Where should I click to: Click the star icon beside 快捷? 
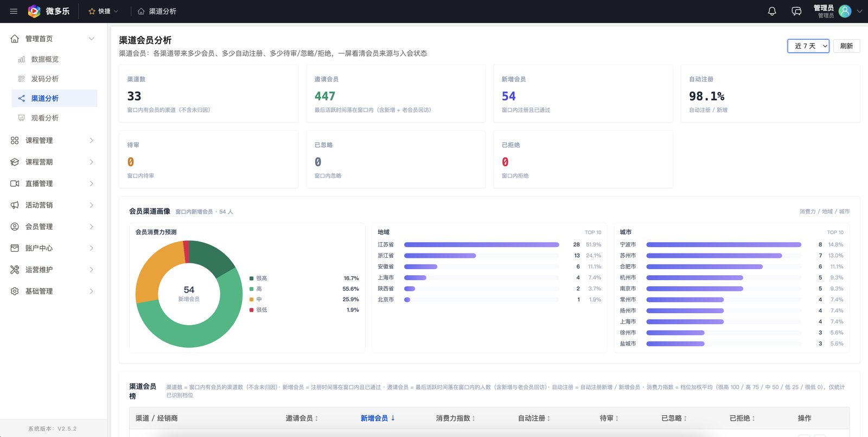92,11
